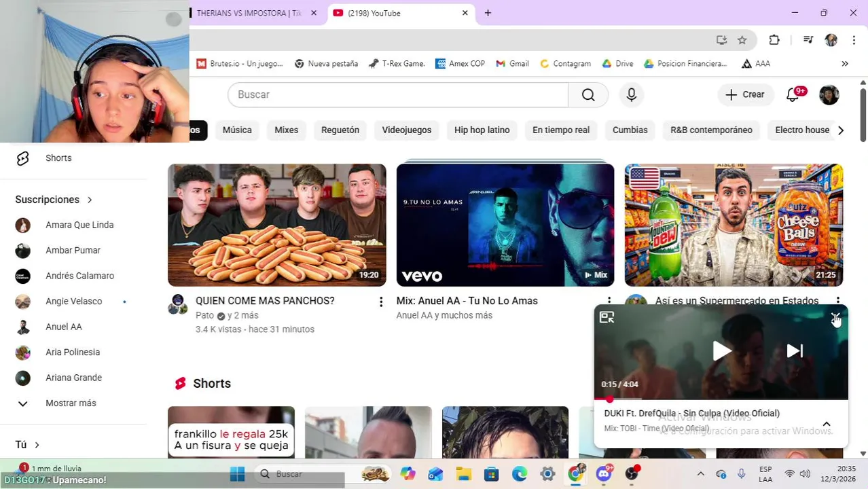Viewport: 868px width, 489px height.
Task: Open the Drive bookmark
Action: tap(617, 64)
